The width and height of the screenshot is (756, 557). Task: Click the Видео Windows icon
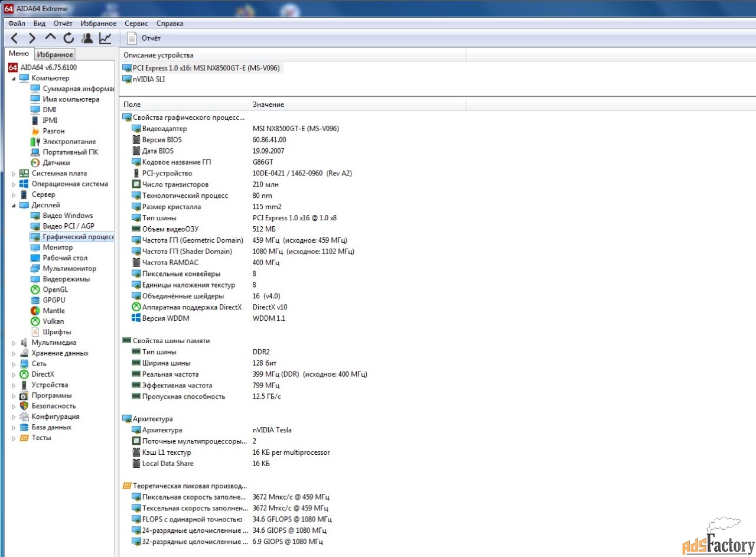[x=35, y=216]
